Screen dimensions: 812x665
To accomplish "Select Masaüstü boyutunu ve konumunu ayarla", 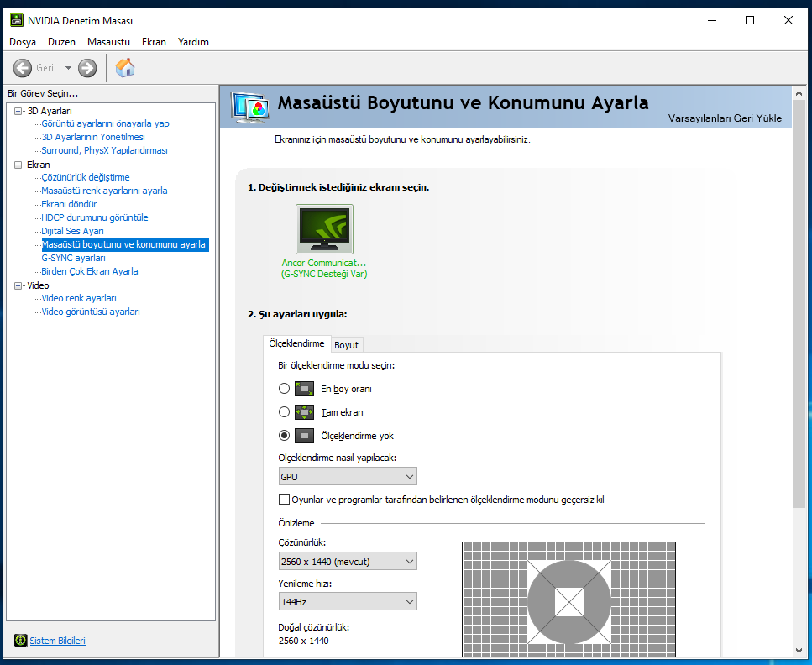I will [x=125, y=244].
